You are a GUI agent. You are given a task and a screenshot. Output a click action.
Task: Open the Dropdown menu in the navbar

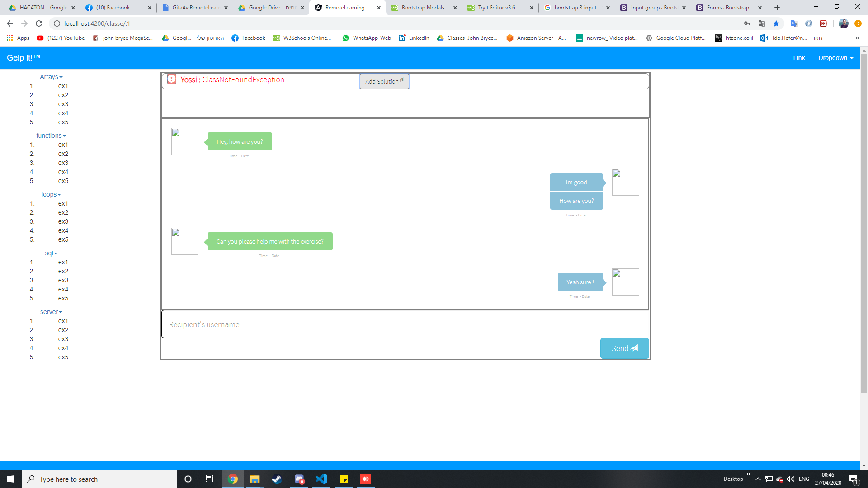tap(835, 58)
